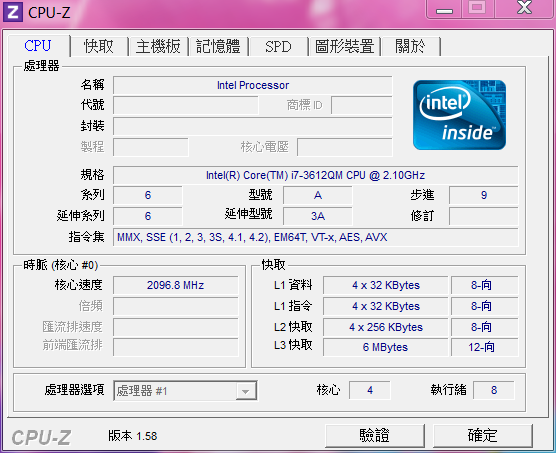Click the 規格 field with i7-3612QM

click(315, 175)
